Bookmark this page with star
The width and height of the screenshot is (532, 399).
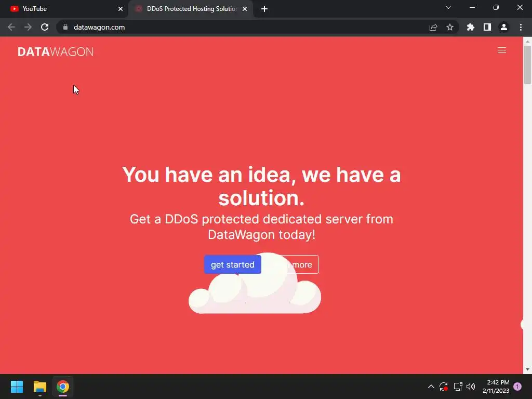(450, 27)
